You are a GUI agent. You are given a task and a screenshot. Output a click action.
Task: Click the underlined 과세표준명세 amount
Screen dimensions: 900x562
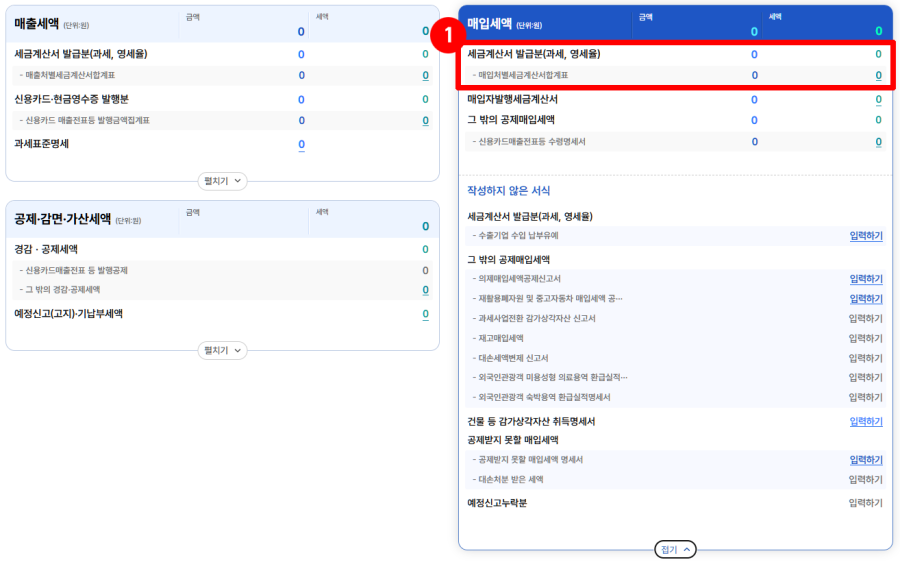[x=301, y=144]
